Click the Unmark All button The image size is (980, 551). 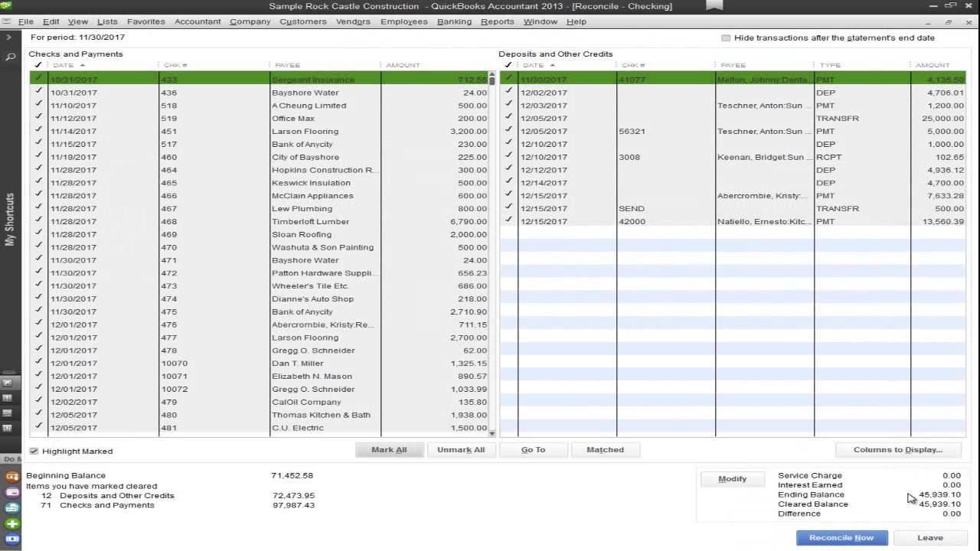[x=461, y=450]
